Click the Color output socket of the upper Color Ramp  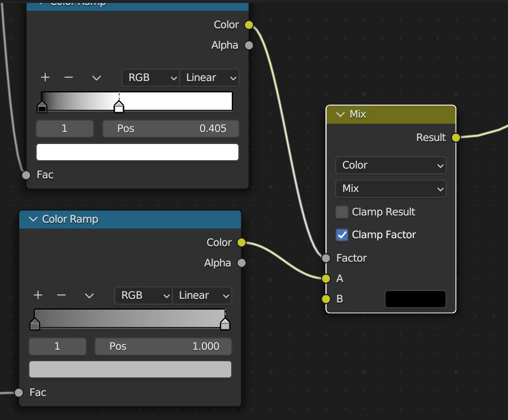pyautogui.click(x=249, y=25)
